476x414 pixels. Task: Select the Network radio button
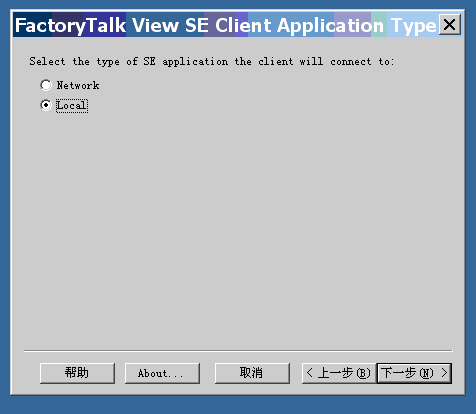pyautogui.click(x=46, y=85)
